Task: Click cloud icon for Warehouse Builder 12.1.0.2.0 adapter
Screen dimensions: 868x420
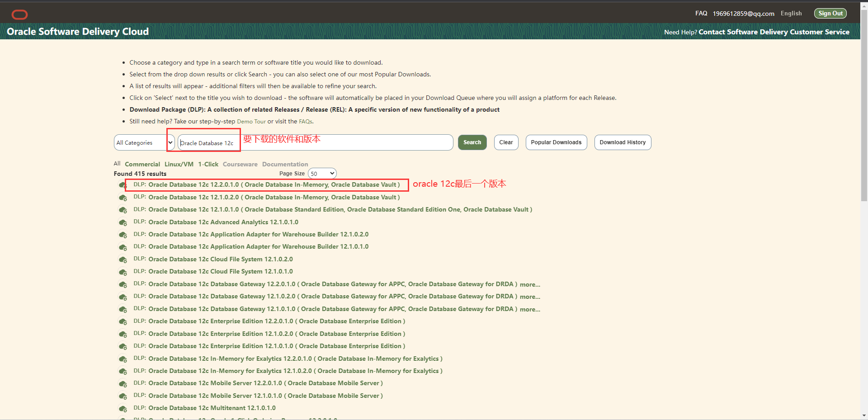Action: tap(123, 235)
